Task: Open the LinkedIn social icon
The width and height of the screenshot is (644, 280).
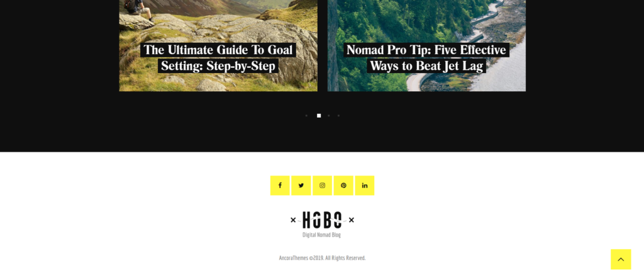Action: pos(364,186)
